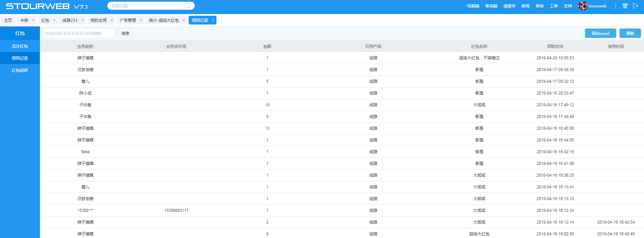The height and width of the screenshot is (238, 644).
Task: Click the magnifier icon in top search
Action: click(x=188, y=6)
